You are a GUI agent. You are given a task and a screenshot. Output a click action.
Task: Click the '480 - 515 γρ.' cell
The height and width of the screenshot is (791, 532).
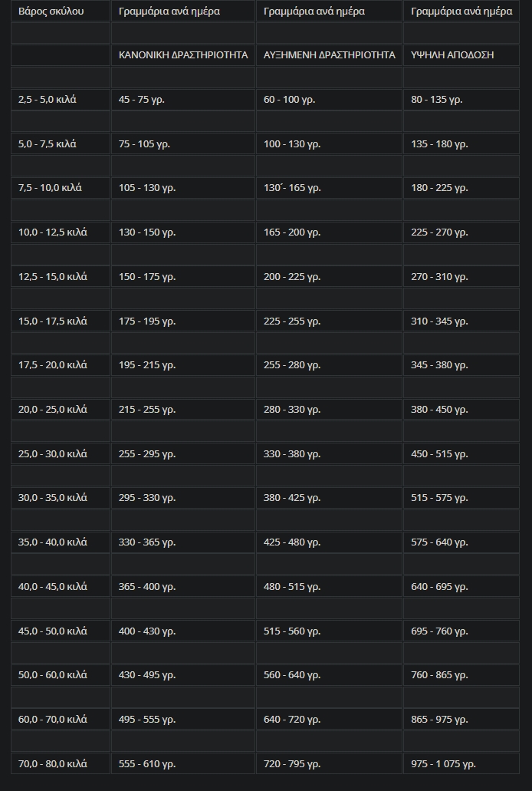coord(330,586)
